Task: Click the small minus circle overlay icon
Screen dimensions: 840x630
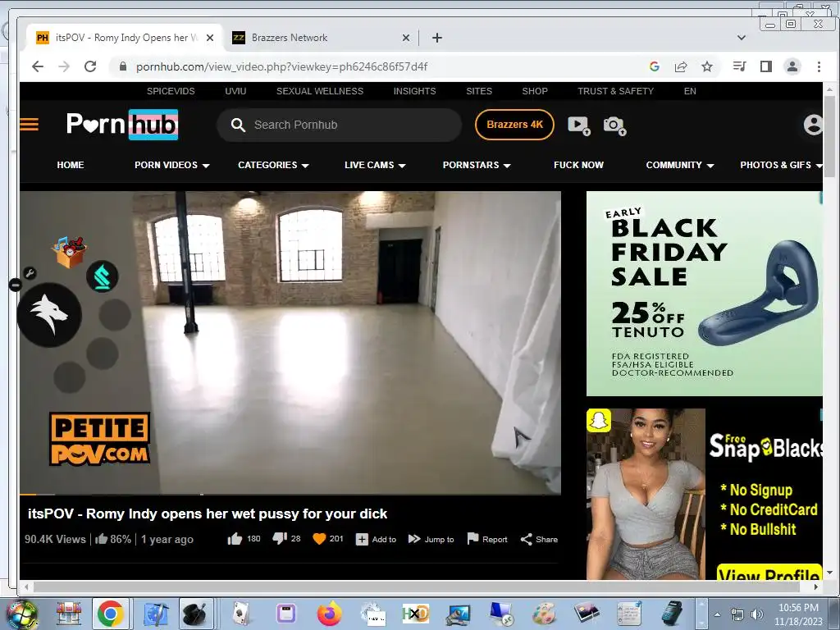Action: click(x=15, y=285)
